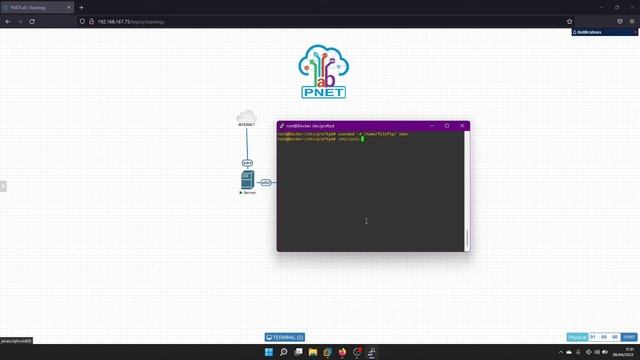Click the shield tracking protection icon
Image resolution: width=640 pixels, height=360 pixels.
82,21
